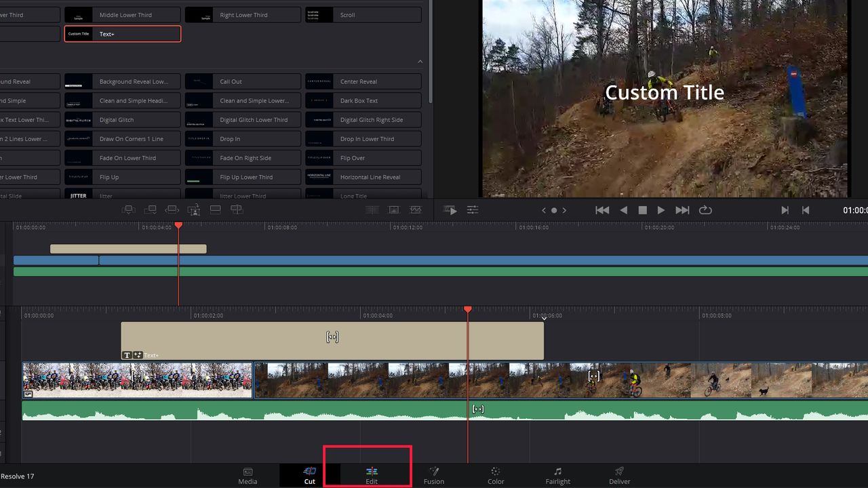The width and height of the screenshot is (868, 488).
Task: Click the Append clip toolbar icon
Action: click(151, 209)
